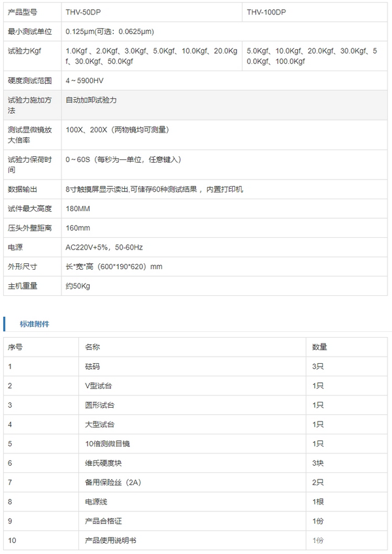Click the 试验力Kgf row label

point(24,51)
